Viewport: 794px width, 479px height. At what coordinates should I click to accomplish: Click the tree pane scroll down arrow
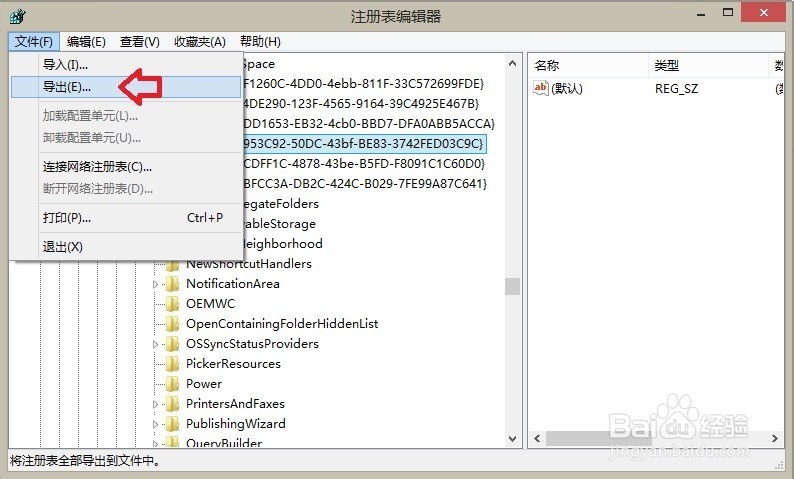point(512,438)
